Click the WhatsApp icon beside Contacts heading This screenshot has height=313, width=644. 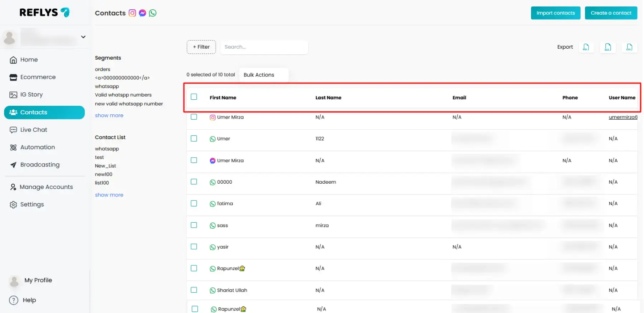click(x=153, y=13)
